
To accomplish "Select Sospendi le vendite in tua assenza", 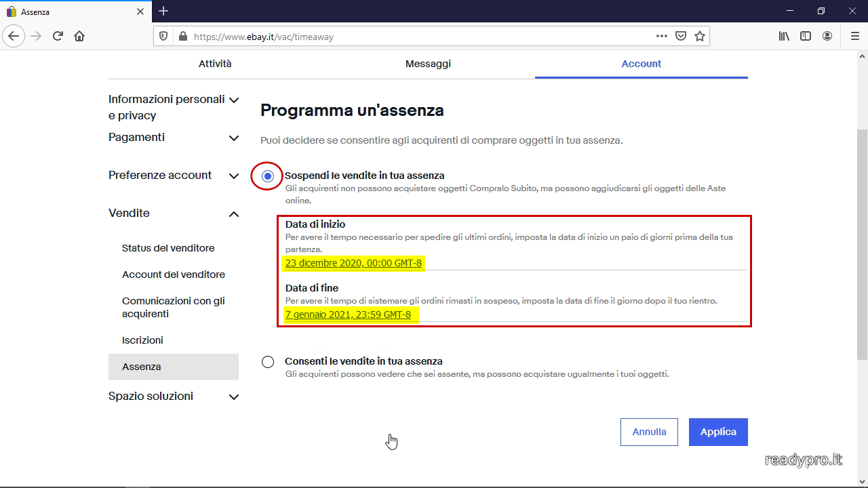I will point(268,176).
